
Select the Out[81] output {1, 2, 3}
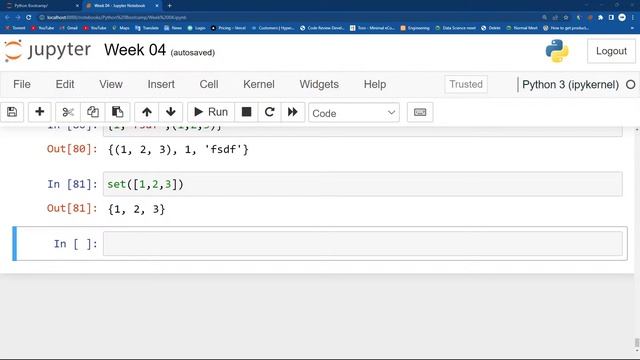click(136, 209)
